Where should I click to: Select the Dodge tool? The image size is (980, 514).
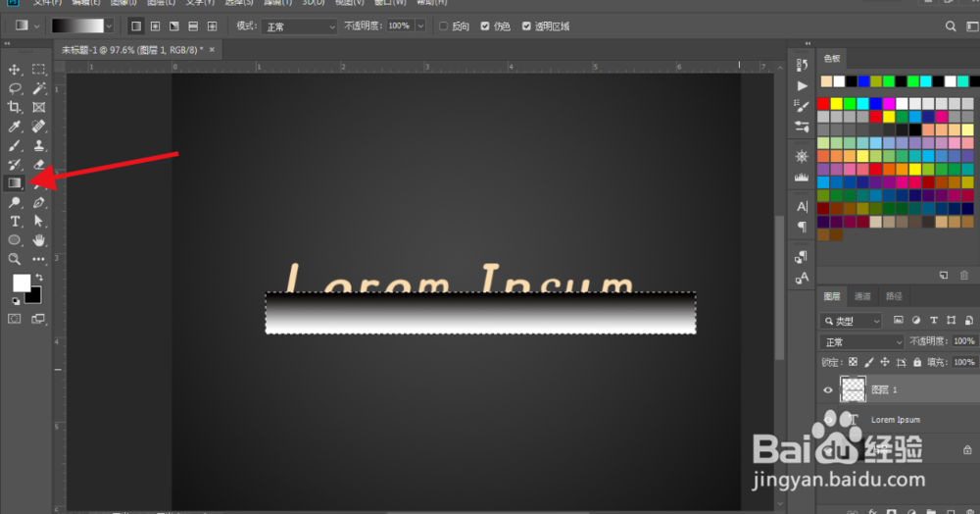click(15, 202)
